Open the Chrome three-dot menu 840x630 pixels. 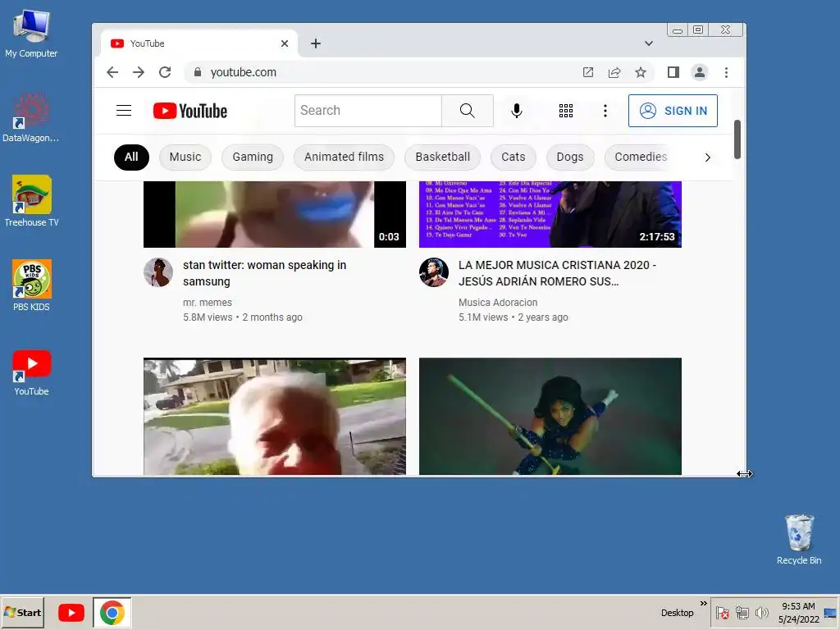click(x=727, y=72)
